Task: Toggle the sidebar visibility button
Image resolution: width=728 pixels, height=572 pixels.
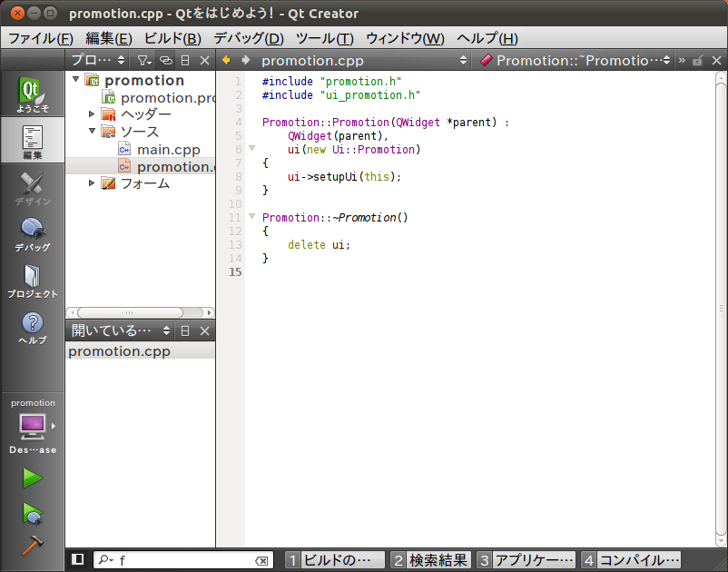Action: (x=78, y=560)
